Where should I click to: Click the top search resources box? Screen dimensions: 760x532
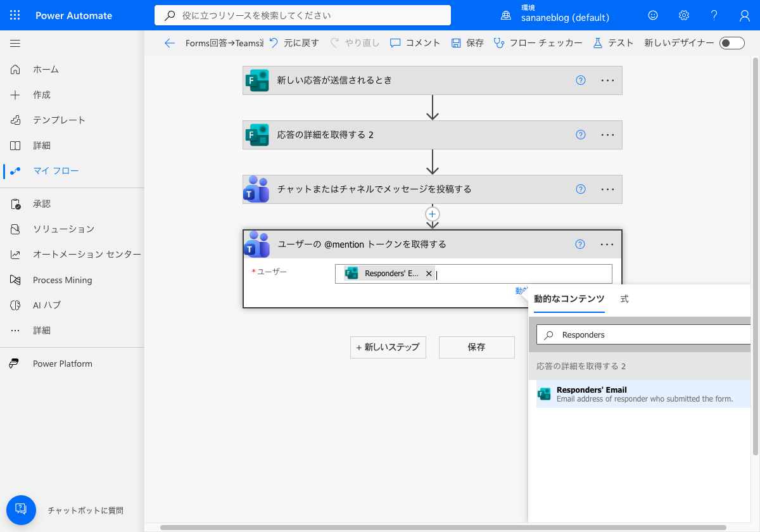tap(303, 15)
